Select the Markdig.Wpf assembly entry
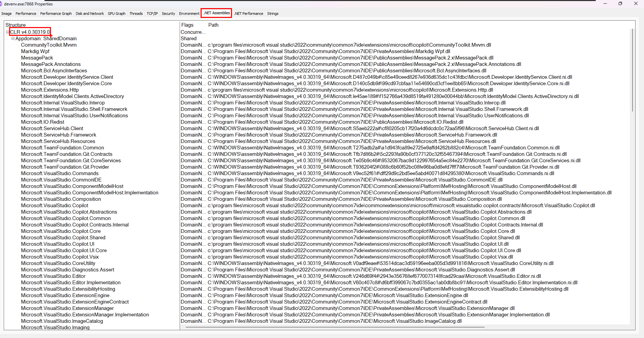This screenshot has height=338, width=644. pos(35,51)
